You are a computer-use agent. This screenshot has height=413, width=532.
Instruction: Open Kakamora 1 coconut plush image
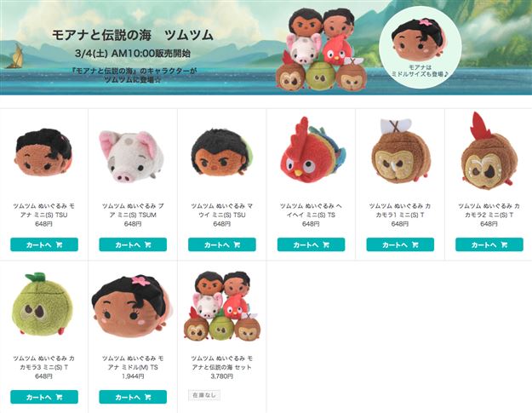click(x=400, y=151)
